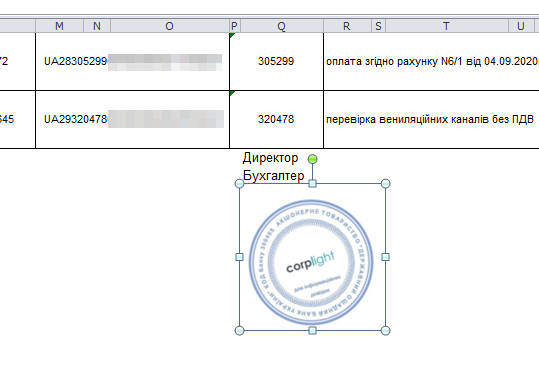Select column Q header
The height and width of the screenshot is (375, 539).
[282, 26]
